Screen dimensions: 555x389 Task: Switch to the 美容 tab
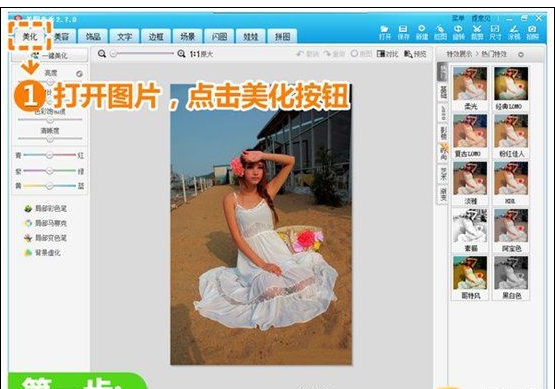(61, 36)
